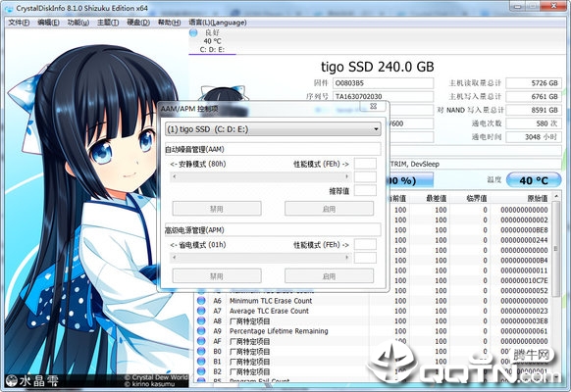
Task: Click the AAM 启用 button
Action: point(329,209)
